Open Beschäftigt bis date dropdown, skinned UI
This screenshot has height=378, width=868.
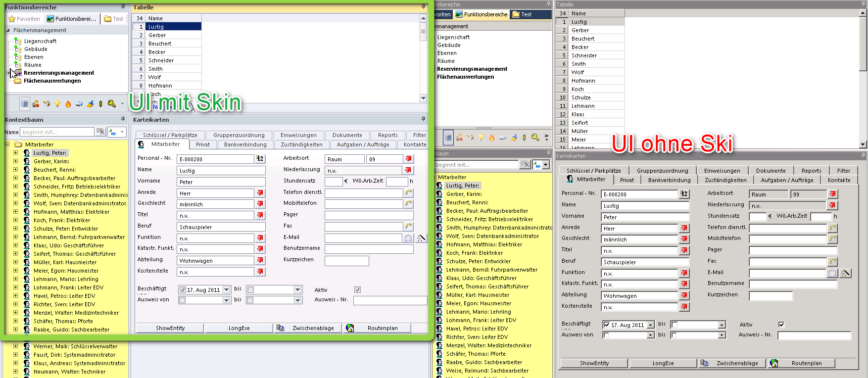(297, 290)
